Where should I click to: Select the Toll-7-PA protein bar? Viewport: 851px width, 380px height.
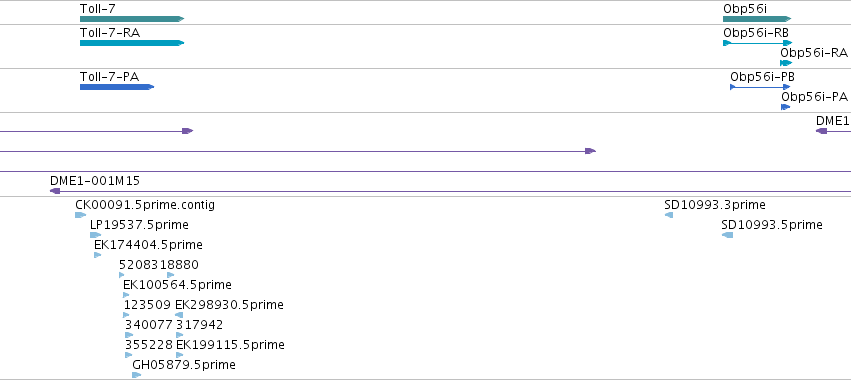click(117, 87)
